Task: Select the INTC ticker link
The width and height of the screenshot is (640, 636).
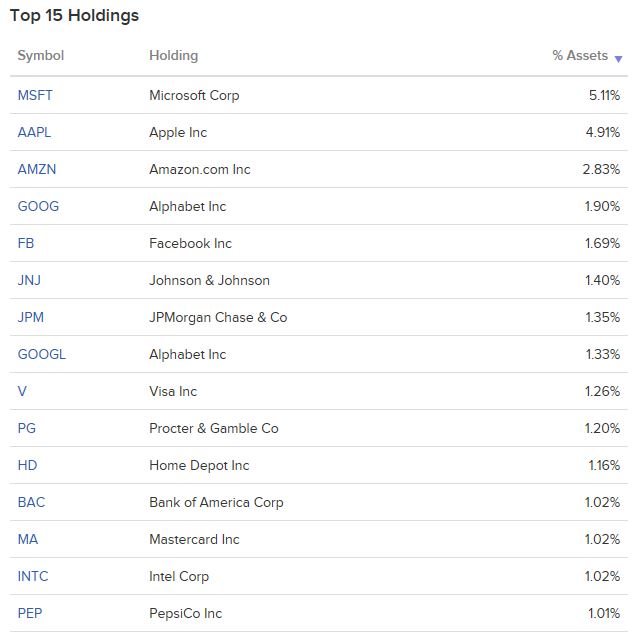Action: [33, 576]
